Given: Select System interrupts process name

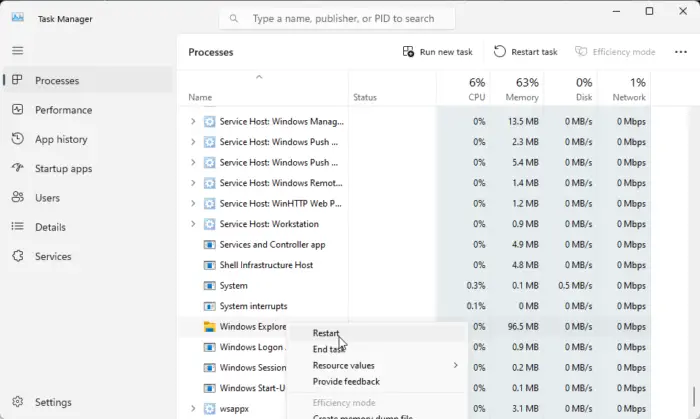Looking at the screenshot, I should coord(253,306).
